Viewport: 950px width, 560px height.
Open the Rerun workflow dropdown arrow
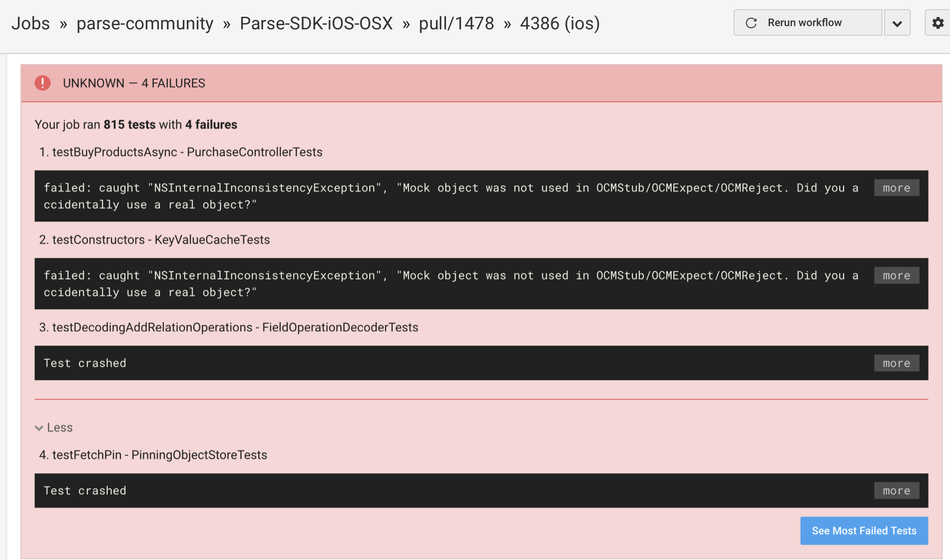point(897,23)
